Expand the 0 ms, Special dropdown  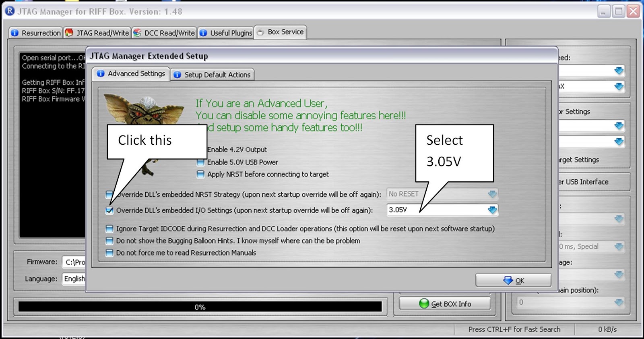coord(591,246)
